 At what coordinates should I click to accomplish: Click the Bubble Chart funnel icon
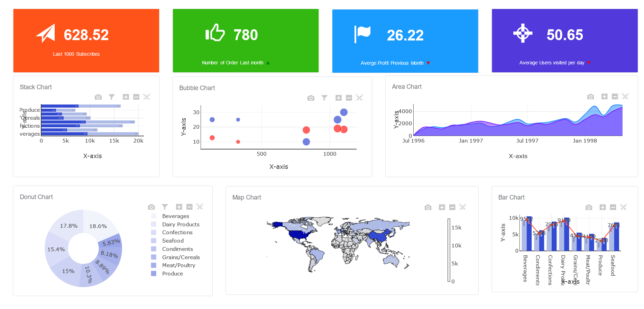(x=324, y=98)
